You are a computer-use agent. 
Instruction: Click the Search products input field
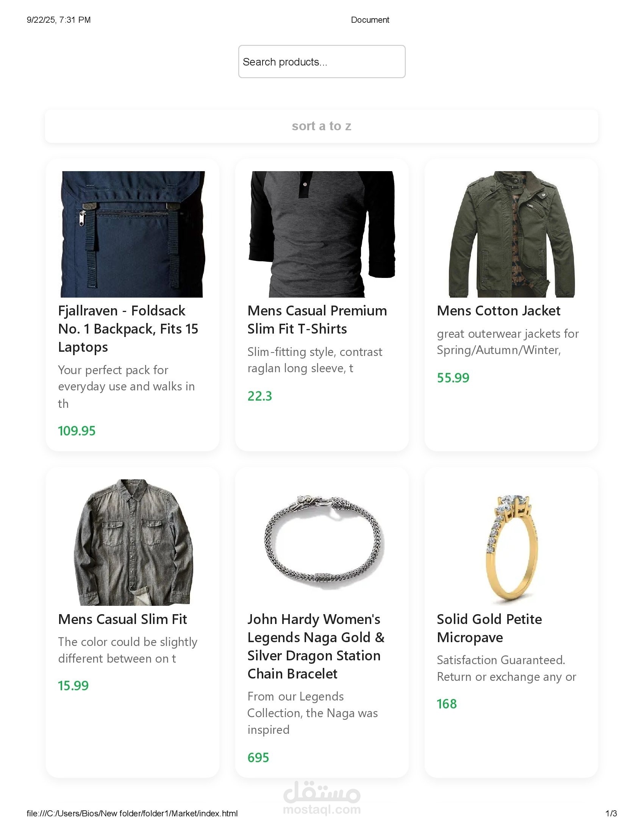coord(322,61)
